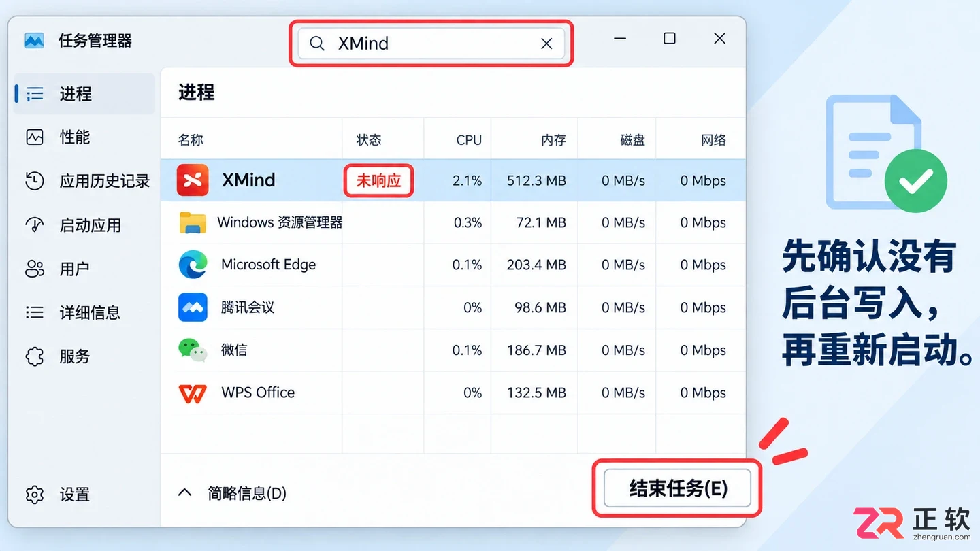Select the 微信 process name
The width and height of the screenshot is (980, 551).
pyautogui.click(x=234, y=350)
